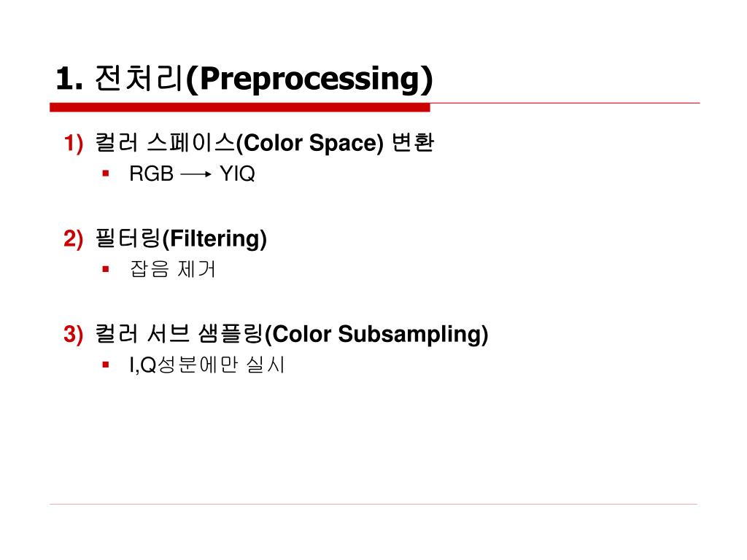The width and height of the screenshot is (747, 560).
Task: Click the text I,Q성분에만 실시
Action: pyautogui.click(x=207, y=365)
